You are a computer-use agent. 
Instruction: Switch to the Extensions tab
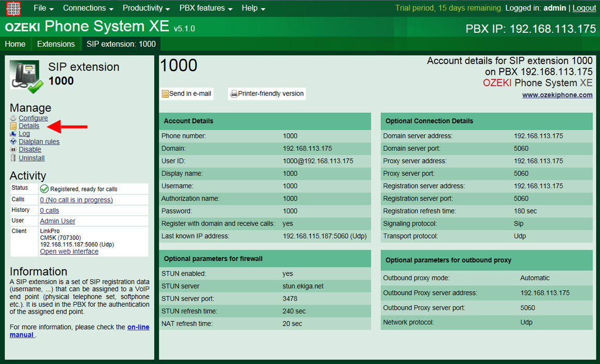click(56, 44)
